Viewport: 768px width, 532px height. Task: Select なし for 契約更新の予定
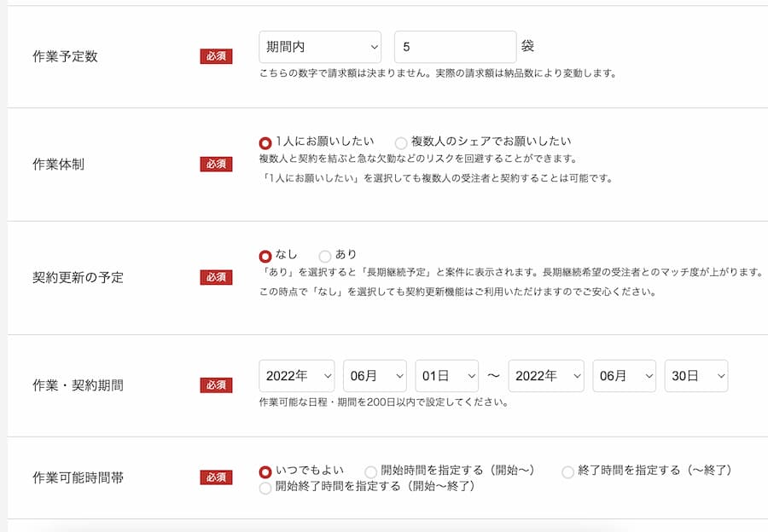264,255
